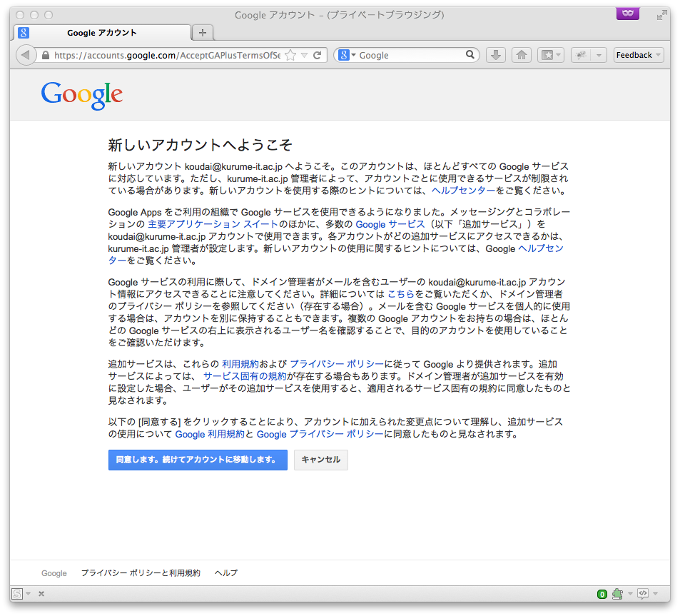The image size is (680, 616).
Task: Expand dropdown beside code tag icon
Action: pyautogui.click(x=655, y=593)
